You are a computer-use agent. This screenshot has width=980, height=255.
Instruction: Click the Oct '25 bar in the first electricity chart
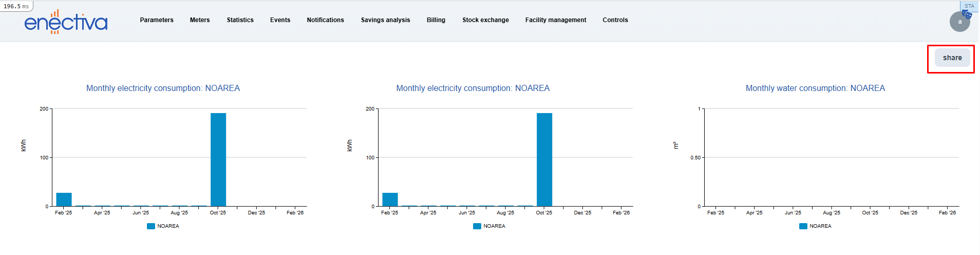click(x=218, y=159)
